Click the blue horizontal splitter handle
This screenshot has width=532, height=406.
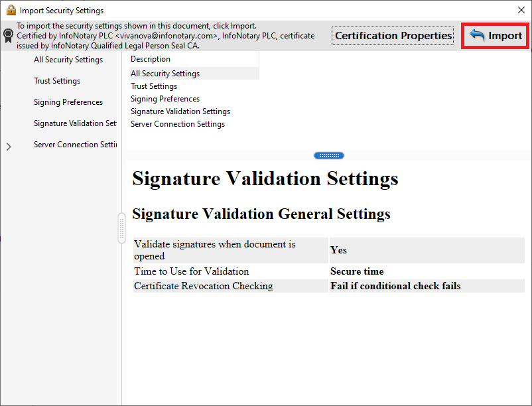tap(329, 155)
